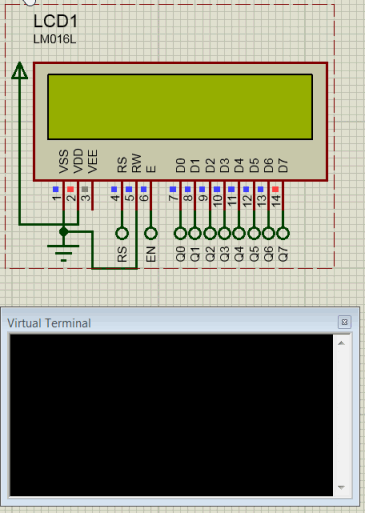Image resolution: width=365 pixels, height=513 pixels.
Task: Click the blue state indicator on pin 1
Action: [56, 189]
